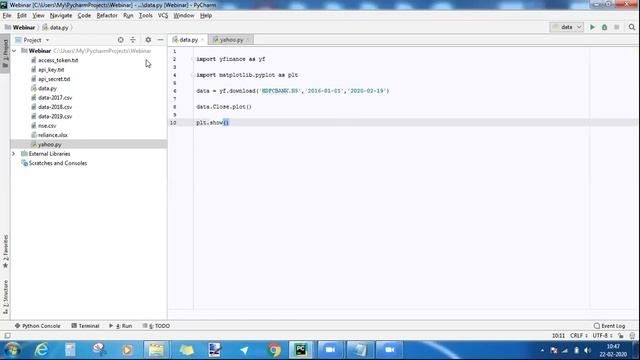Hide the Project panel with the minus icon
Viewport: 640px width, 360px height.
tap(160, 40)
